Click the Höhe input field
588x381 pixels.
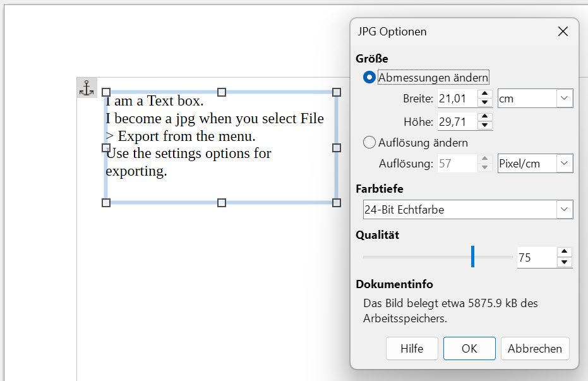click(x=456, y=122)
